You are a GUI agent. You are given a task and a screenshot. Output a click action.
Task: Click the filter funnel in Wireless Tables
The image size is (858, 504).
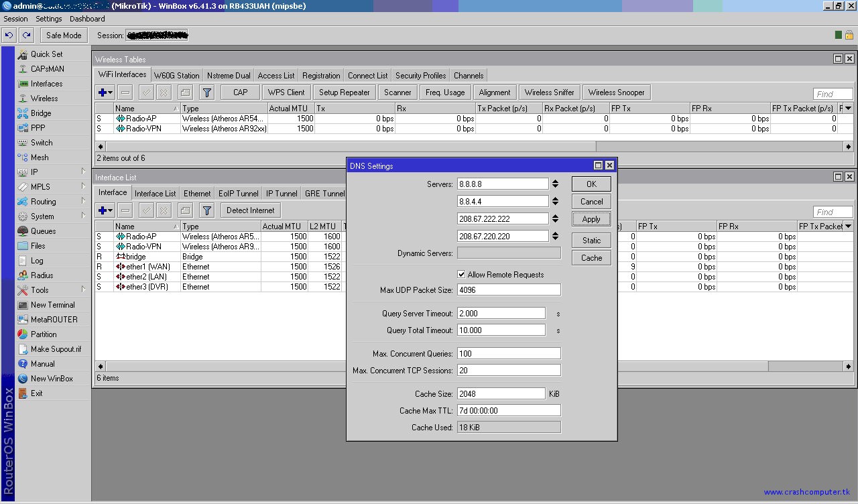(207, 92)
